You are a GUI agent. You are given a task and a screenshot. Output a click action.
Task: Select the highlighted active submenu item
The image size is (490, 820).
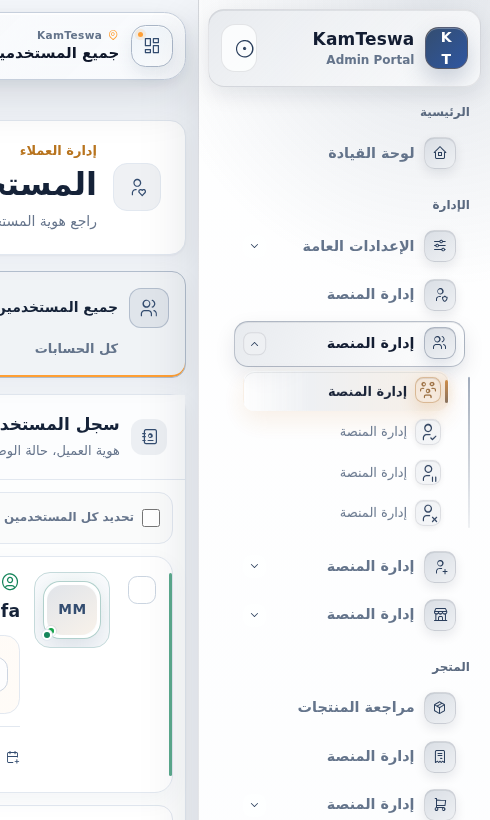346,392
